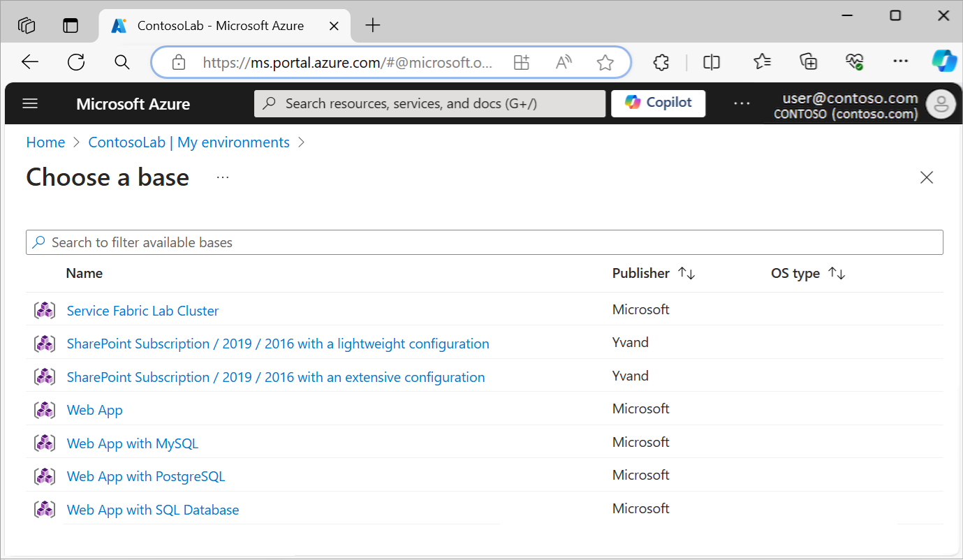Screen dimensions: 963x560
Task: Open a new browser tab
Action: tap(373, 26)
